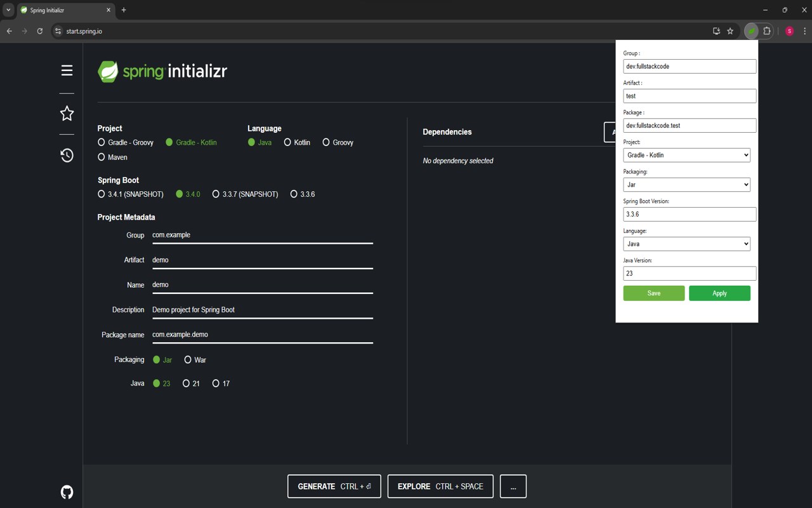Edit popup Java Version field

pos(690,274)
